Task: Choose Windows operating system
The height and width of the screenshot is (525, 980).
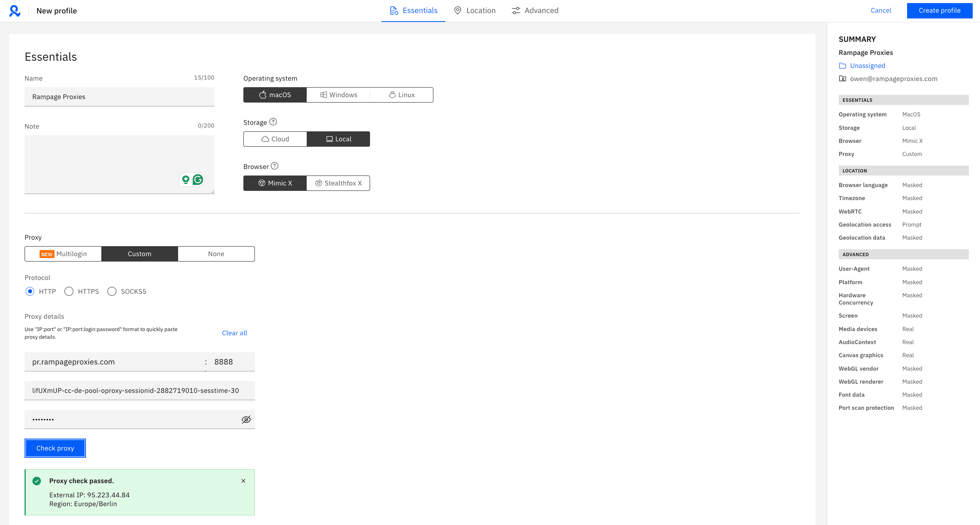Action: pyautogui.click(x=339, y=95)
